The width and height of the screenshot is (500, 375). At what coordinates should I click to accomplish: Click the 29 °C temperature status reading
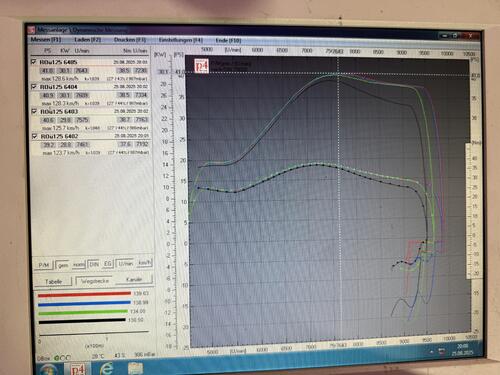coord(98,356)
